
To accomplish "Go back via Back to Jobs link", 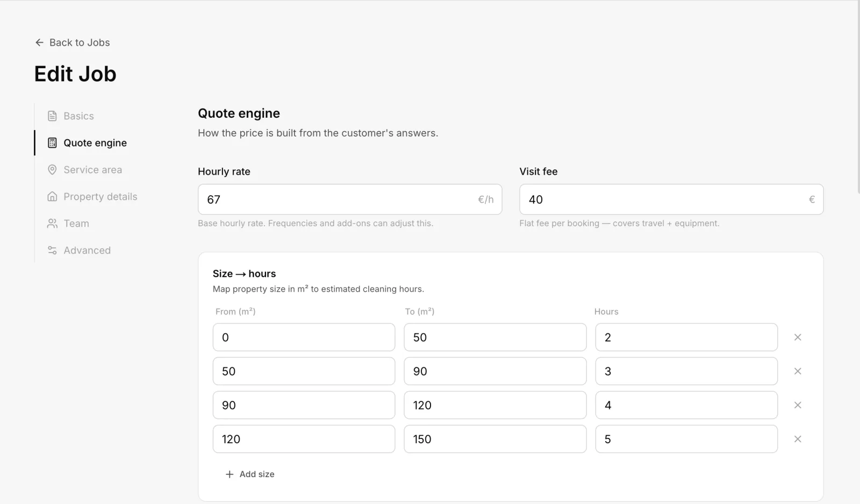I will [73, 42].
